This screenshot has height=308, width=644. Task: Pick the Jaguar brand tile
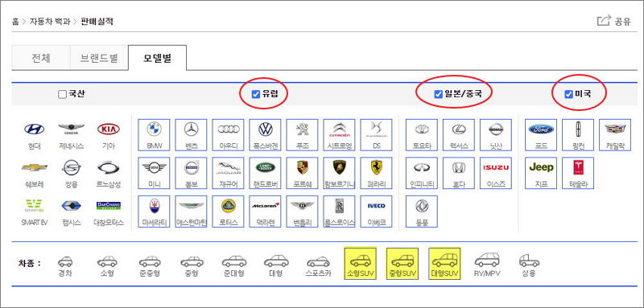tap(228, 173)
